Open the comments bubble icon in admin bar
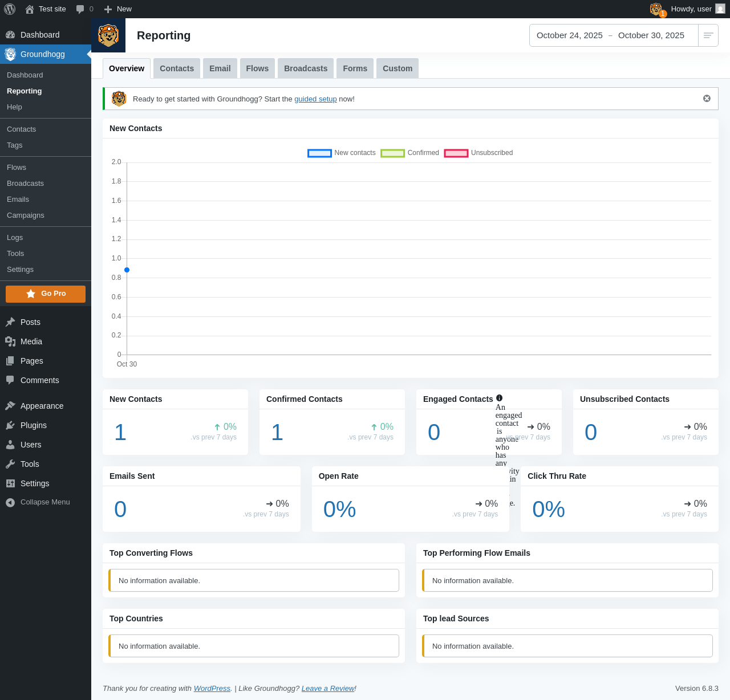Image resolution: width=730 pixels, height=700 pixels. pyautogui.click(x=80, y=9)
